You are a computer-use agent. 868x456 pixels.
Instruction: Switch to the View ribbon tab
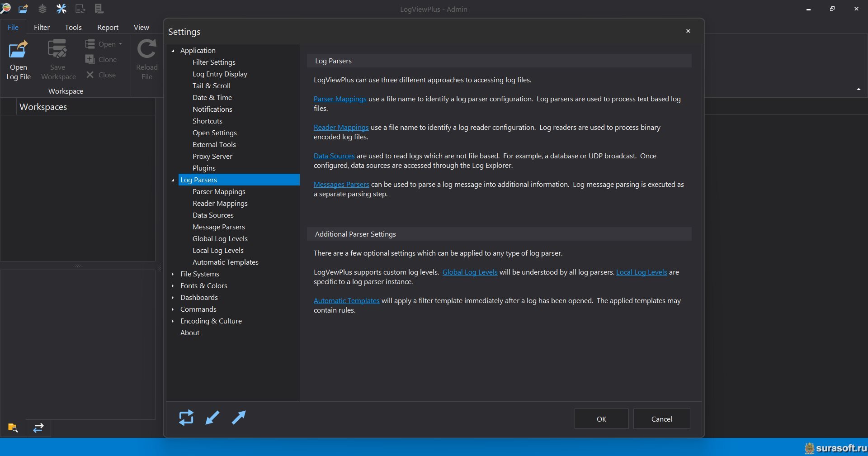tap(142, 27)
